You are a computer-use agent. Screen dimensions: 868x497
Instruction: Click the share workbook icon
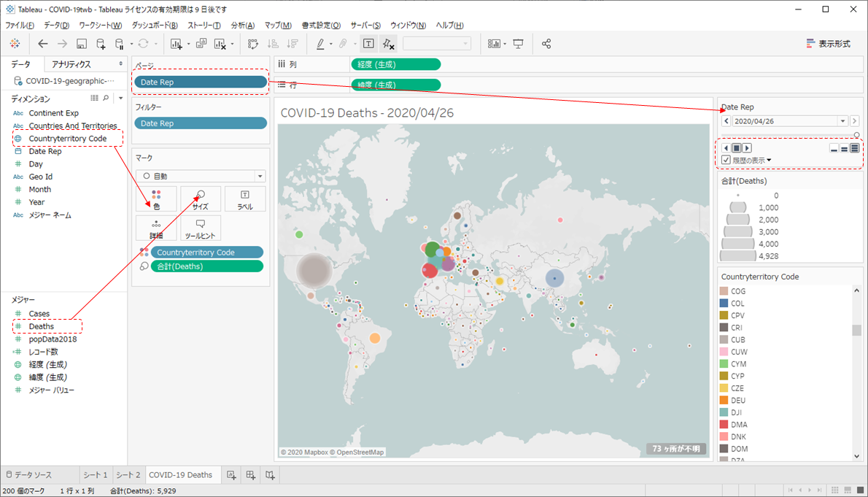click(546, 44)
